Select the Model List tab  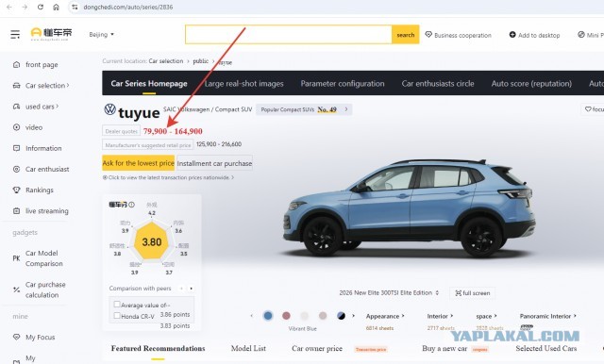tap(248, 348)
